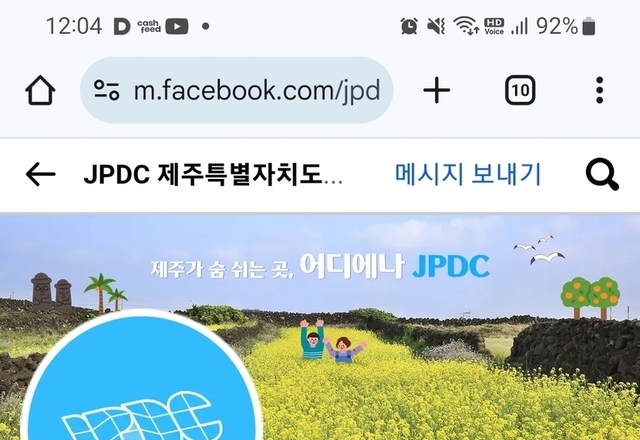Screen dimensions: 640x440
Task: Open the JPDC round profile picture
Action: click(141, 376)
